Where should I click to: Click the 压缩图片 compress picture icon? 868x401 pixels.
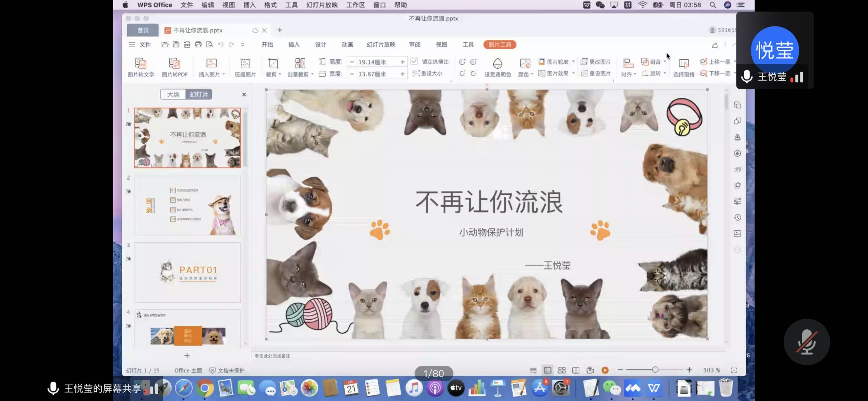(245, 64)
